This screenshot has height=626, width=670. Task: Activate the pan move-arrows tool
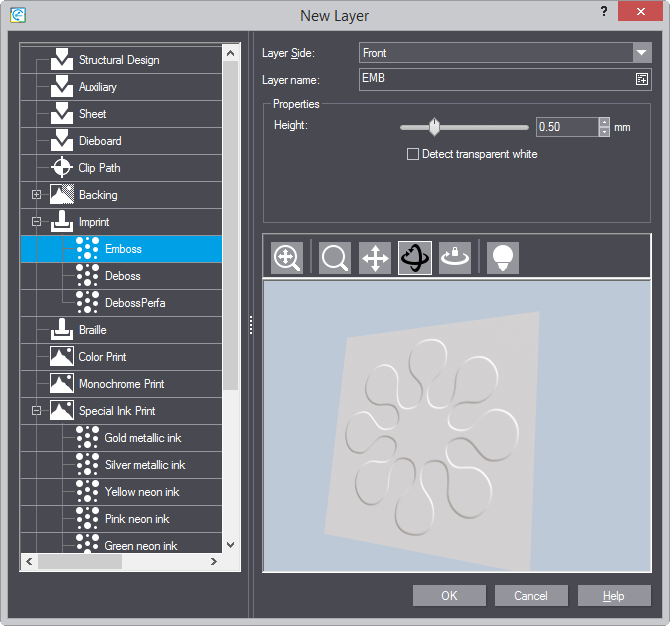point(375,258)
